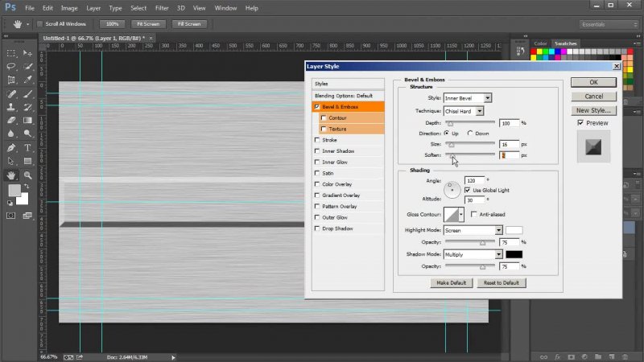This screenshot has height=362, width=644.
Task: Select the Pen tool
Action: 11,148
